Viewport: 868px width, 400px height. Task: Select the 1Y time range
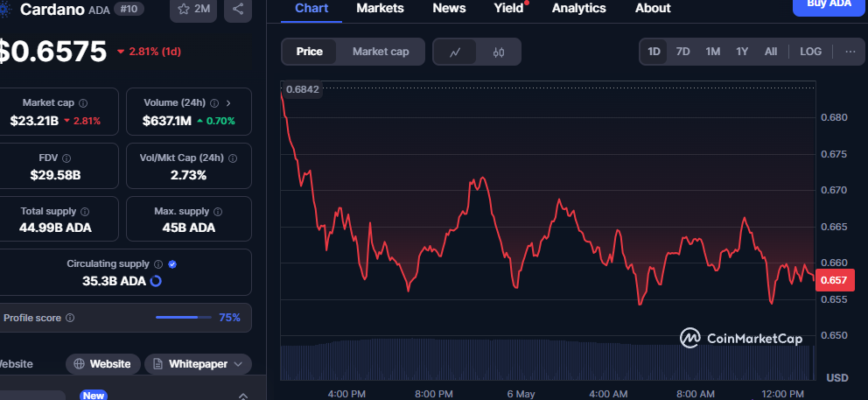[742, 52]
